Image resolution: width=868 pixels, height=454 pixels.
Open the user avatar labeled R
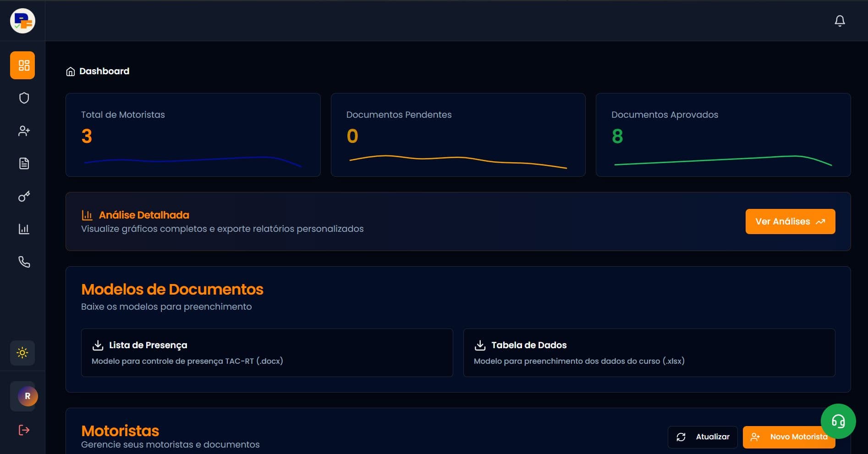click(x=27, y=396)
